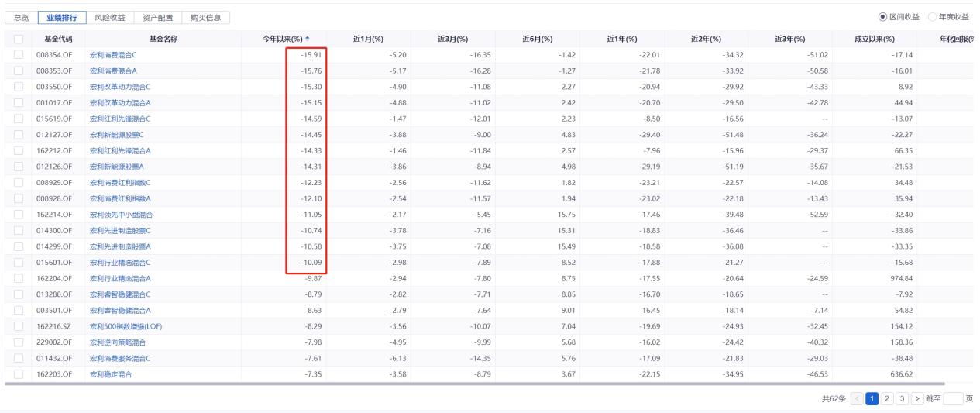Tick the checkbox for fund 162216.SZ
This screenshot has height=413, width=980.
click(18, 326)
